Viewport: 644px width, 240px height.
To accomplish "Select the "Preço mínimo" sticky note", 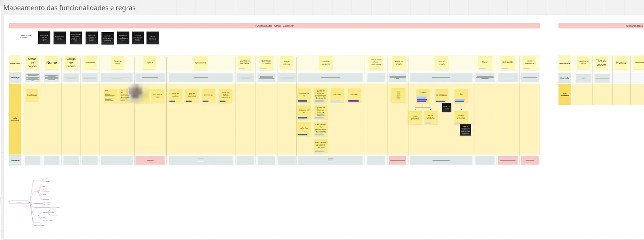I will pyautogui.click(x=287, y=63).
